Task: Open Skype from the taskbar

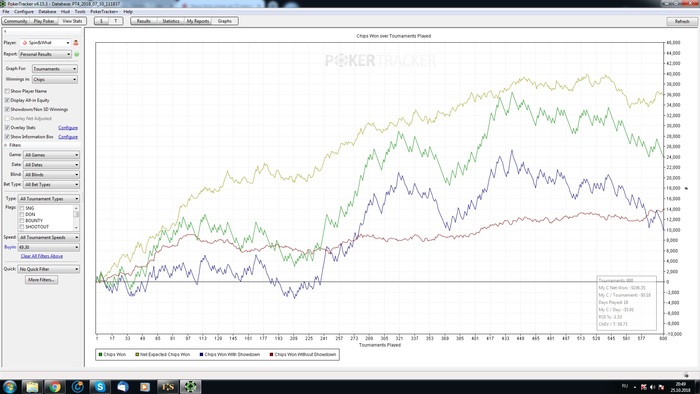Action: (100, 386)
